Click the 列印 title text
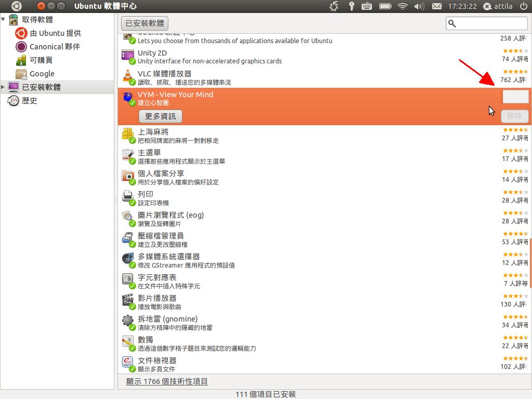 (145, 194)
